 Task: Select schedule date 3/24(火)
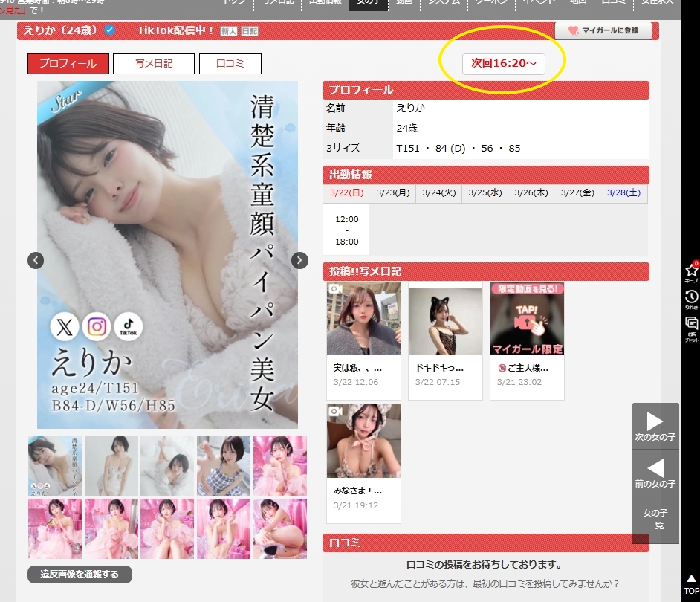439,193
